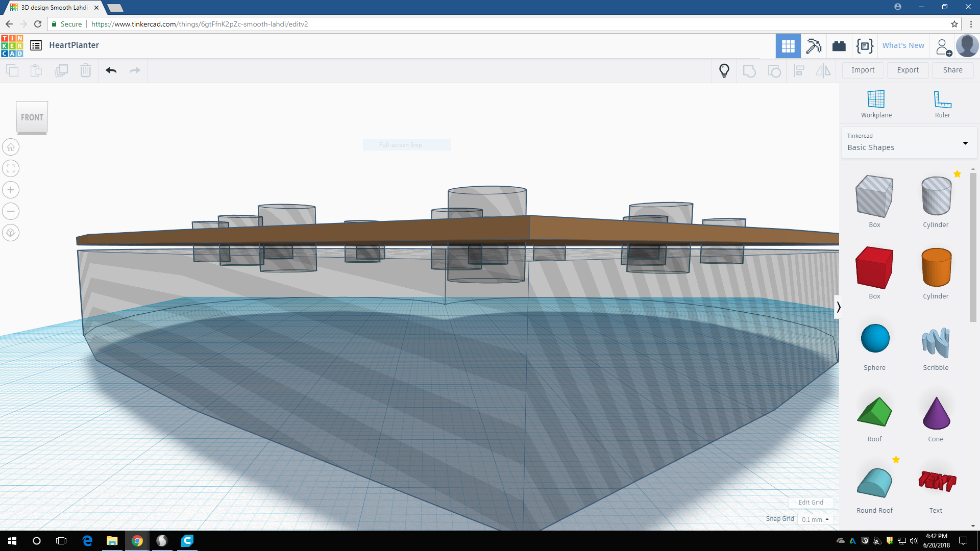Click the volume speaker tray icon
The image size is (980, 551).
(x=914, y=541)
